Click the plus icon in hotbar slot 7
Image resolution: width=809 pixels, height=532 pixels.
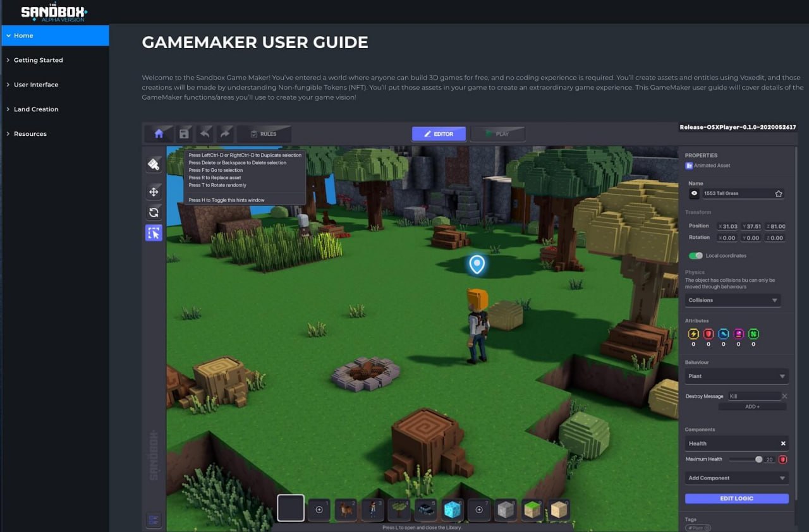[479, 509]
